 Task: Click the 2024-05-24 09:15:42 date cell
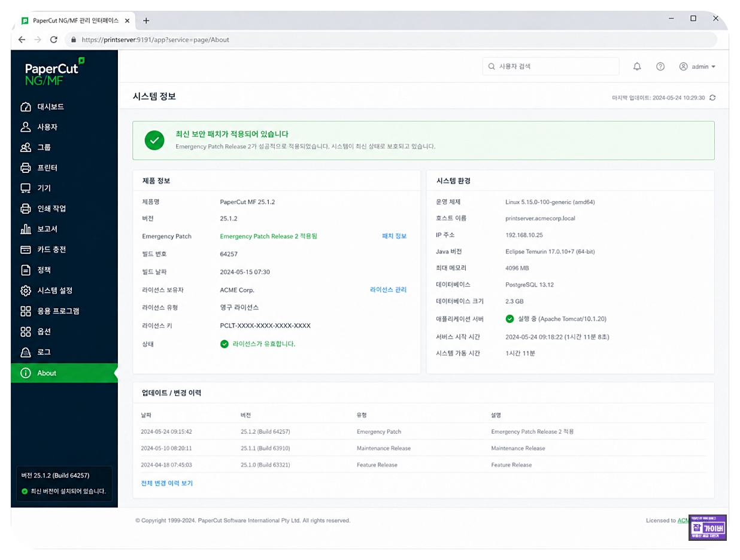tap(166, 431)
